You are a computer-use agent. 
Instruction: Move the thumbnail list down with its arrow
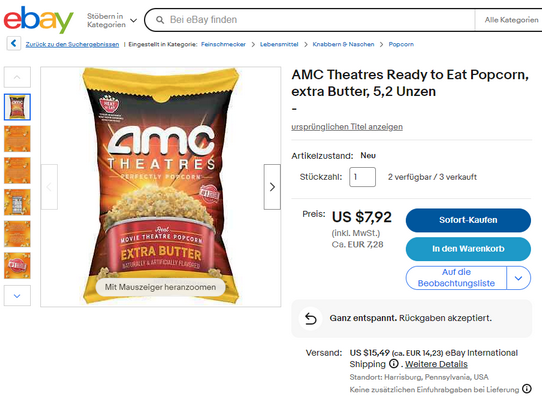[17, 296]
